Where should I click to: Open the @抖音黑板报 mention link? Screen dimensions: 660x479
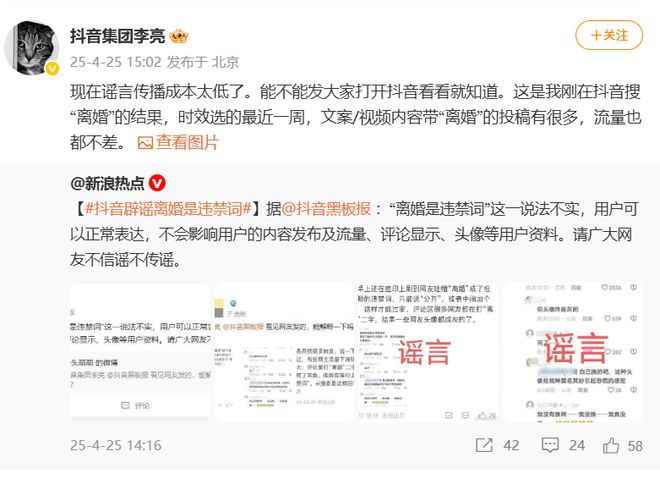[326, 209]
